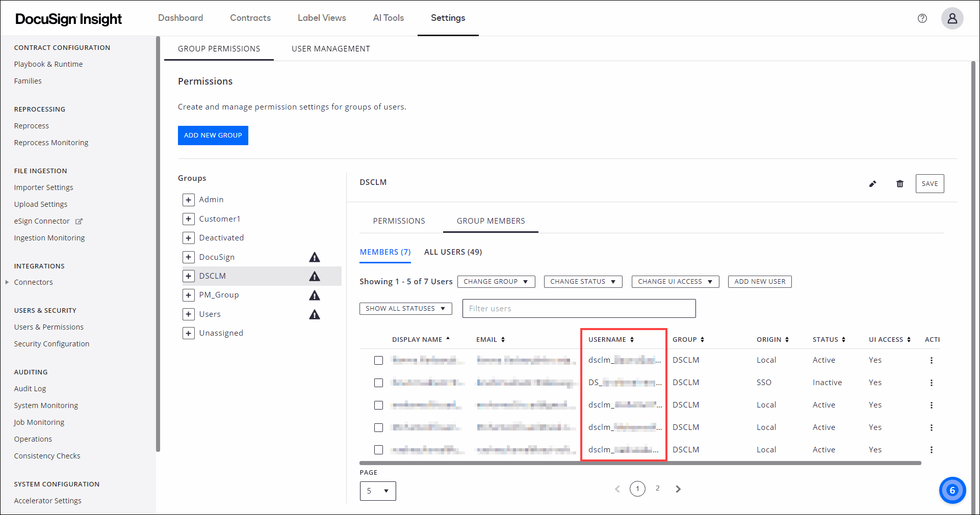The width and height of the screenshot is (980, 515).
Task: Click the Add New User button
Action: (x=760, y=282)
